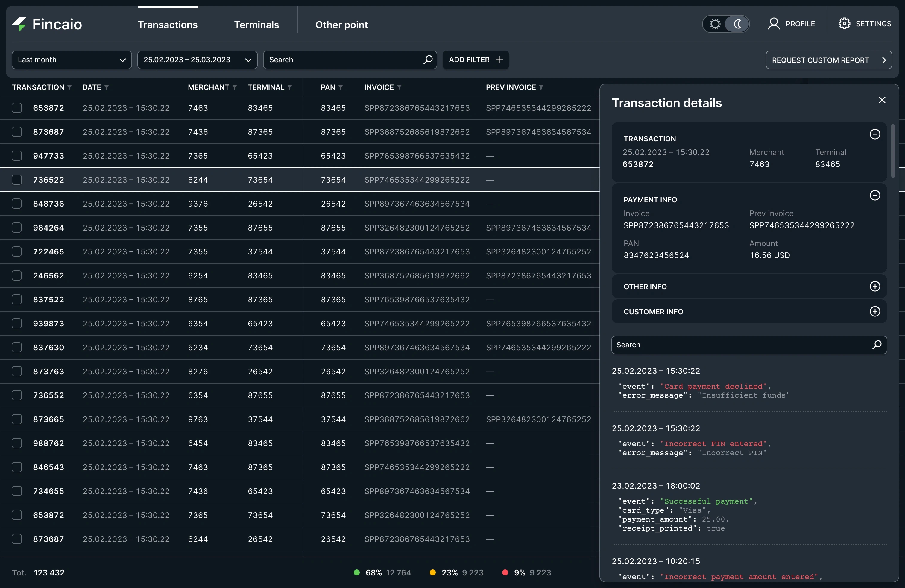Expand the Other Info section
Image resolution: width=905 pixels, height=588 pixels.
coord(874,287)
